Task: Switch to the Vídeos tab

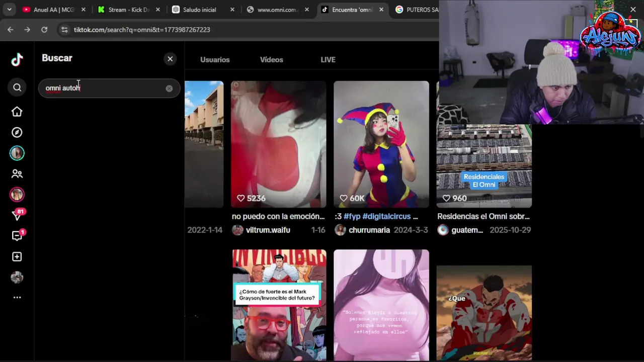Action: (272, 59)
